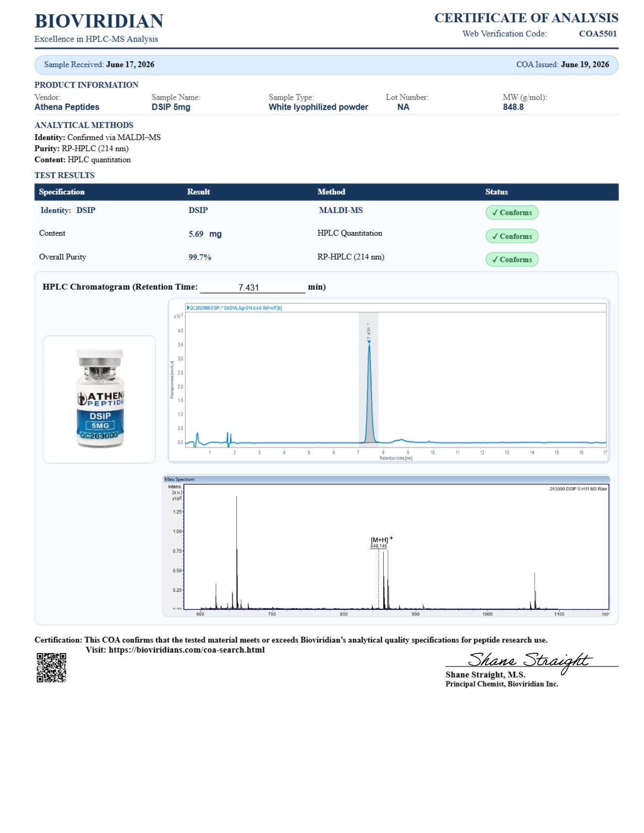This screenshot has height=833, width=644.
Task: Click the Identity row Conforms badge
Action: (512, 213)
